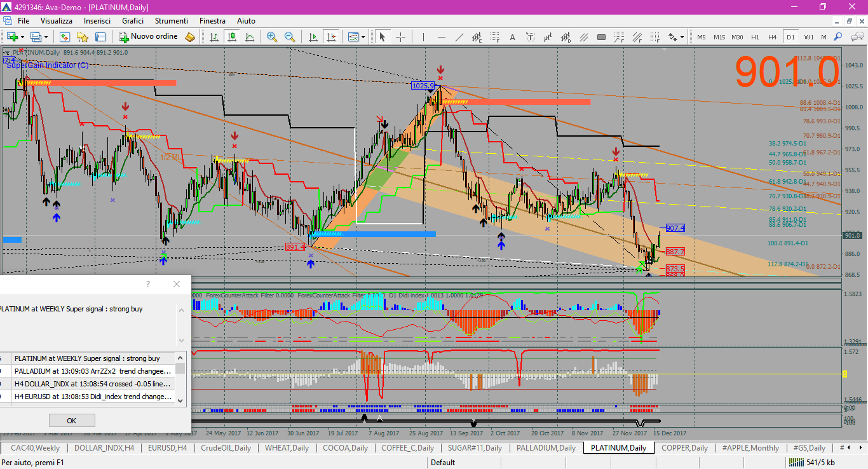Toggle chart auto scroll
This screenshot has height=469, width=868.
click(313, 37)
